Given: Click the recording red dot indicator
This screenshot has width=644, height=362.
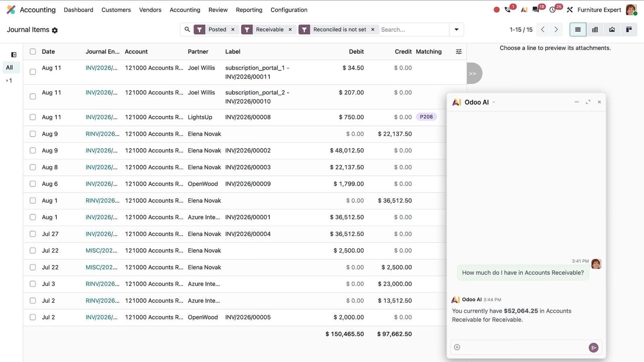Looking at the screenshot, I should 497,10.
